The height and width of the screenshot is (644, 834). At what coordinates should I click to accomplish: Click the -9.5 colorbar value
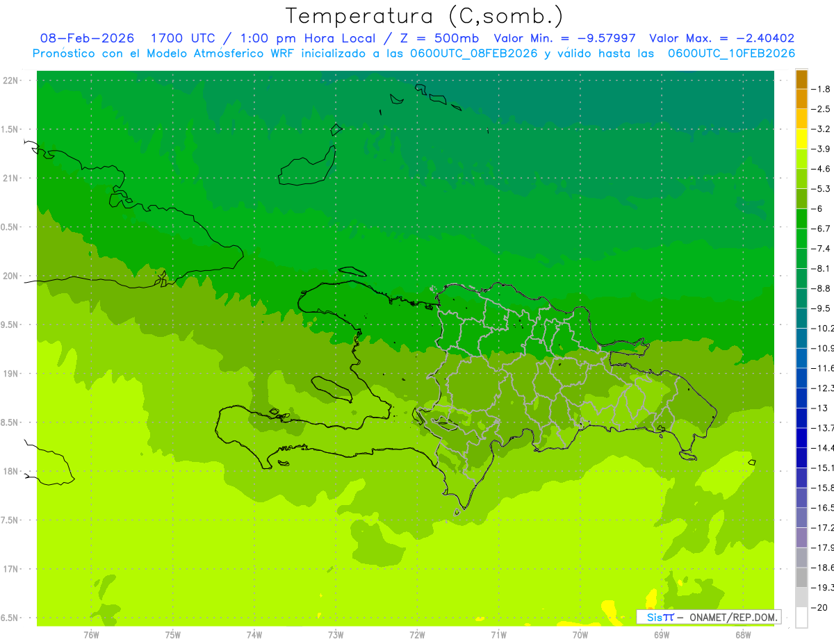pyautogui.click(x=821, y=308)
